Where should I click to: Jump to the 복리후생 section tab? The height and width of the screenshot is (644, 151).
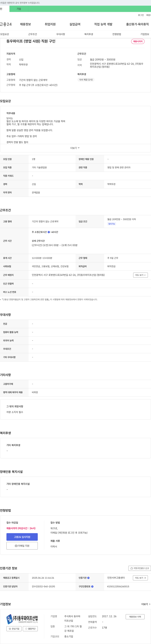[x=89, y=34]
